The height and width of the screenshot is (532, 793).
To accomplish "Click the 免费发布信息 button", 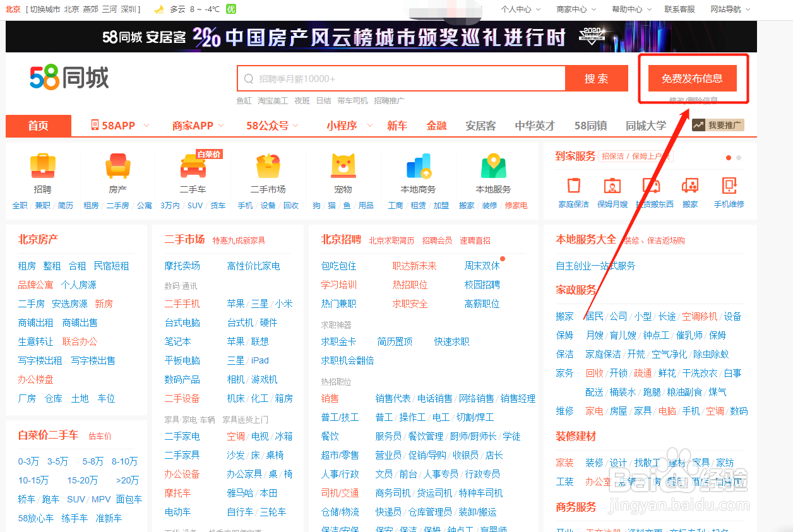I will tap(692, 79).
